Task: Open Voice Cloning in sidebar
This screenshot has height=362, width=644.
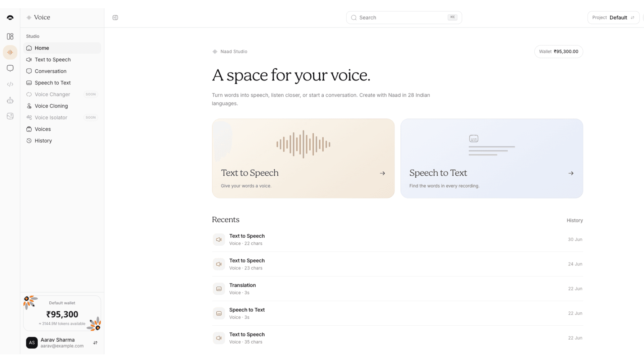Action: pos(62,106)
